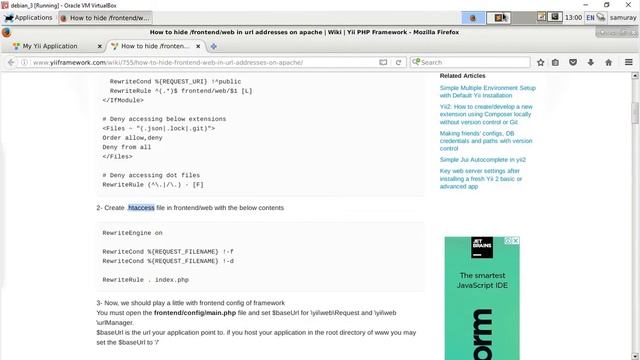Open Key web server settings article
640x360 pixels.
[x=480, y=178]
